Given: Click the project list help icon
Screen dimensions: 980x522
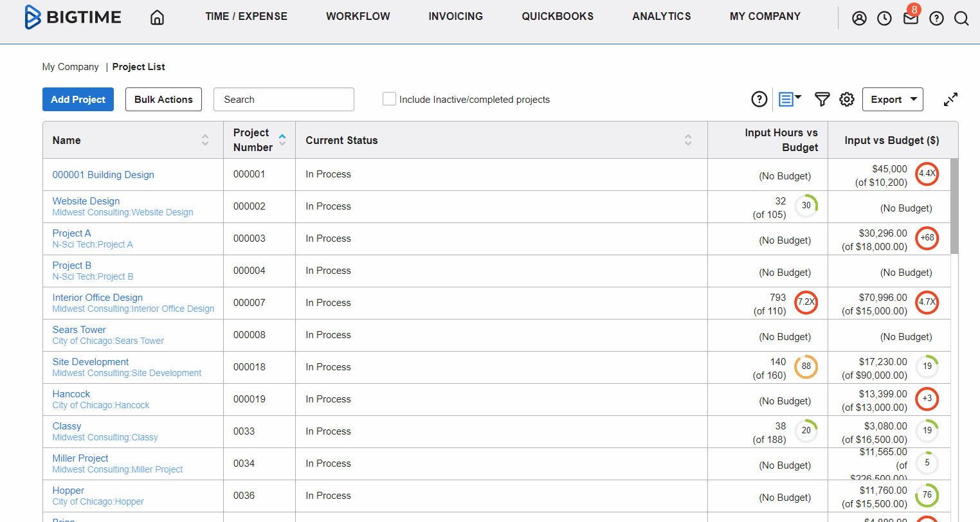Looking at the screenshot, I should tap(759, 99).
